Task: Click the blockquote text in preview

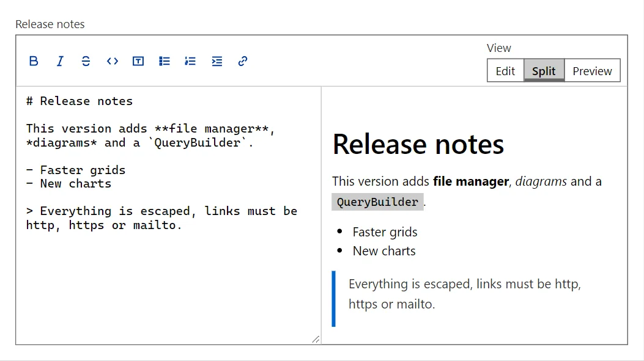Action: (x=465, y=294)
